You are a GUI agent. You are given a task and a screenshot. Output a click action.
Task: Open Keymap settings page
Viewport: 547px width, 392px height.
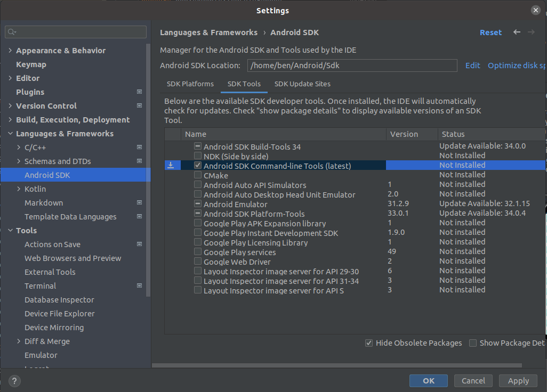coord(31,64)
